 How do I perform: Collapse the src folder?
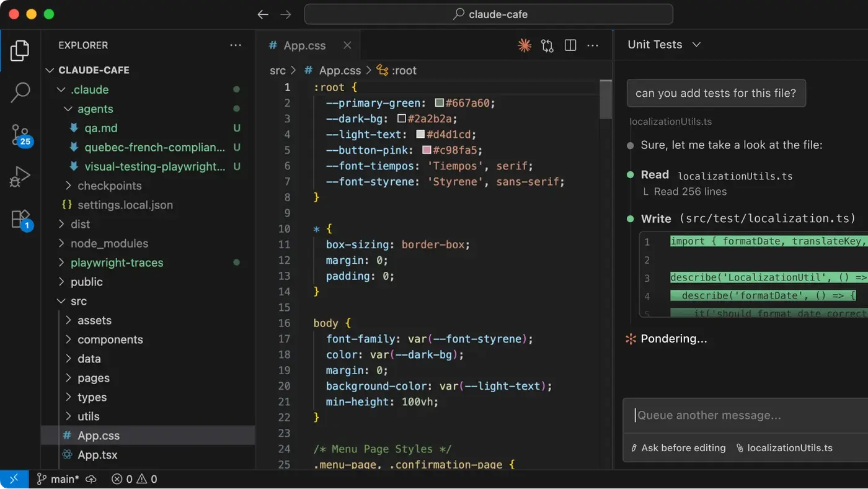pos(78,301)
